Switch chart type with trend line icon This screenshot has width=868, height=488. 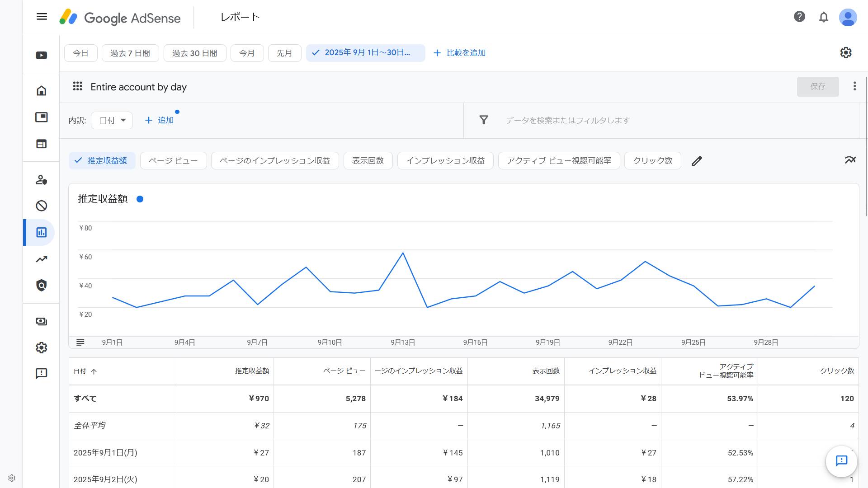(850, 160)
